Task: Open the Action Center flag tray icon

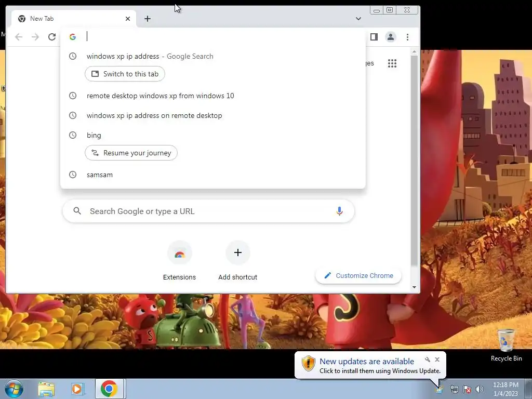Action: point(467,389)
